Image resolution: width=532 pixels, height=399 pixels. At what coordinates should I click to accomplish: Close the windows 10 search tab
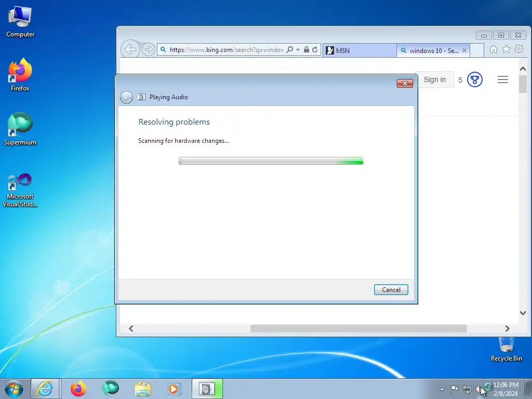[x=464, y=50]
